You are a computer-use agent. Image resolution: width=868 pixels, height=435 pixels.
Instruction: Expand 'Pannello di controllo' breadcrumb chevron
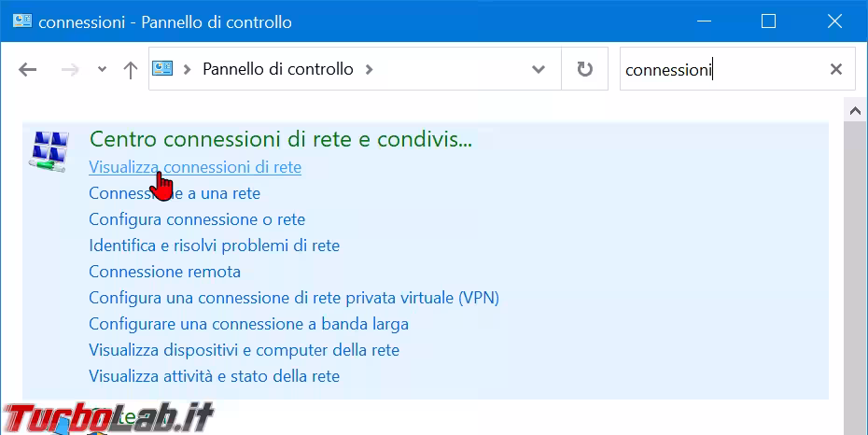(369, 69)
